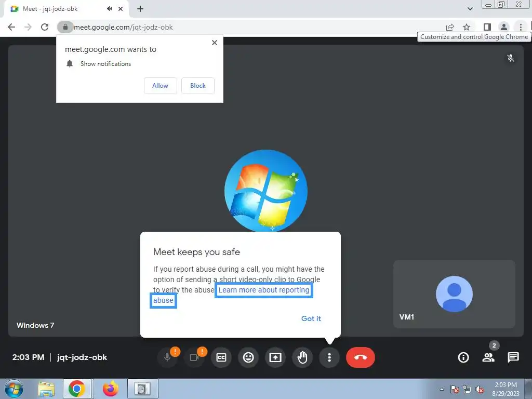Open the chat with everyone icon
Viewport: 532px width, 399px height.
coord(513,357)
